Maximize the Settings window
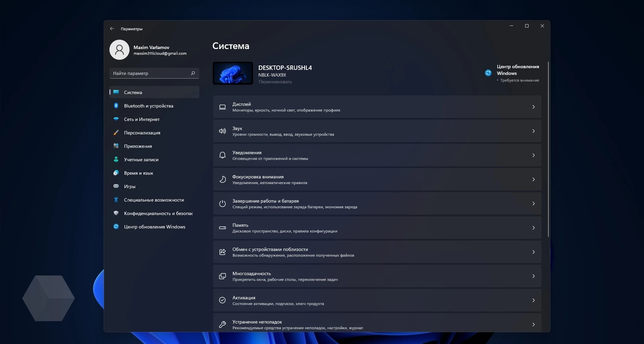The width and height of the screenshot is (644, 344). tap(527, 26)
